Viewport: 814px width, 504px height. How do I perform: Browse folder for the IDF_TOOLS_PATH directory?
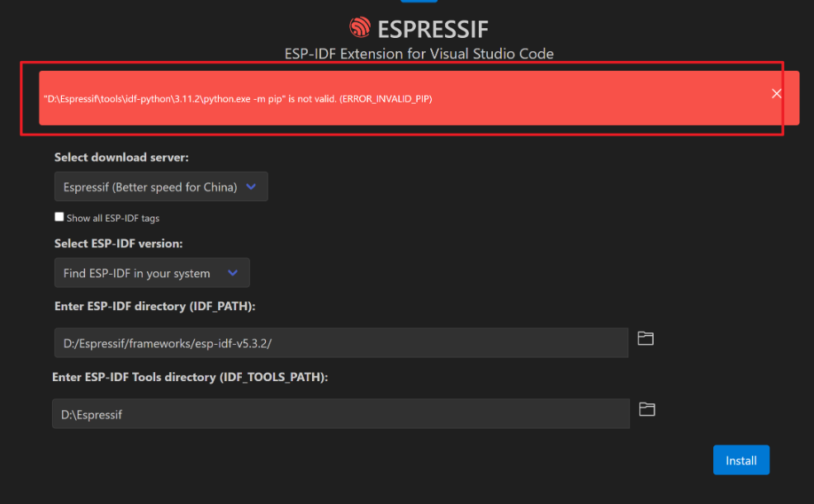pyautogui.click(x=647, y=409)
